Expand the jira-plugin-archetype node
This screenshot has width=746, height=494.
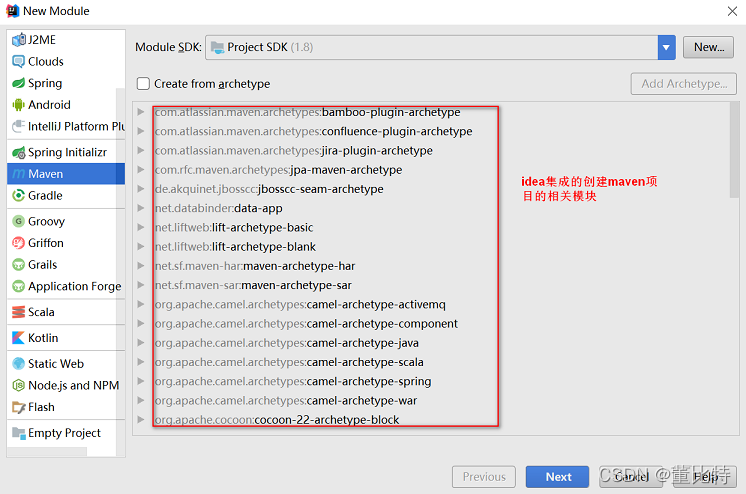click(141, 150)
